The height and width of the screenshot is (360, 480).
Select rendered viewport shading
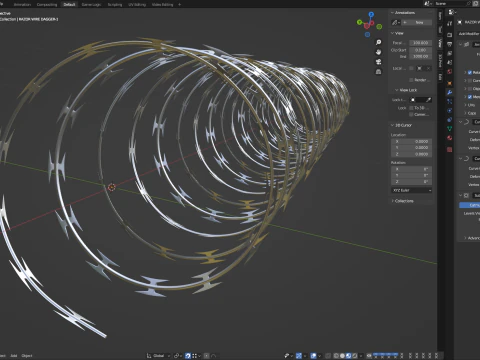click(355, 356)
